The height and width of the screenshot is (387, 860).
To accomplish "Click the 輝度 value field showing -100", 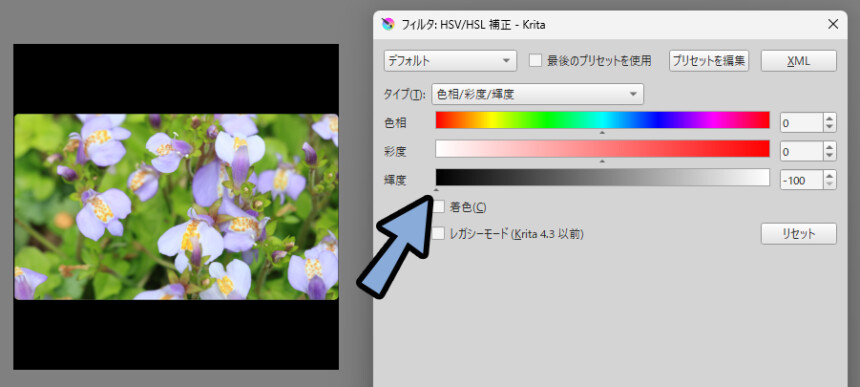I will tap(801, 180).
